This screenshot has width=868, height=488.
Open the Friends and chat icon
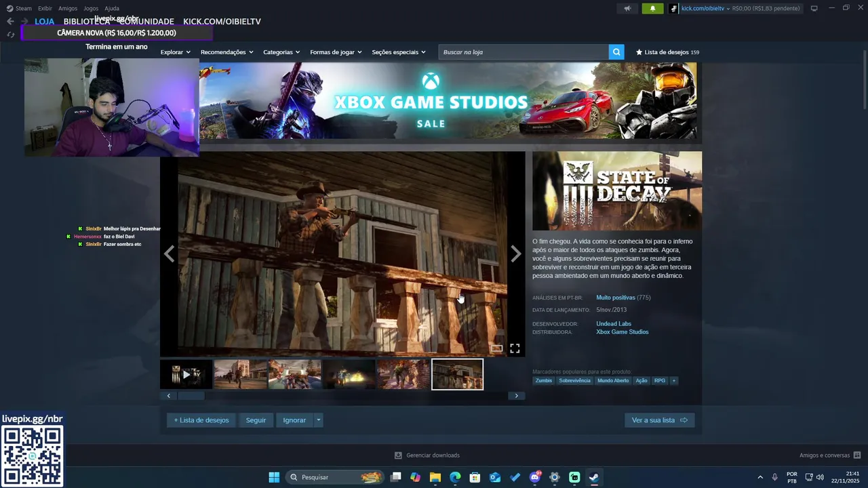(x=857, y=455)
